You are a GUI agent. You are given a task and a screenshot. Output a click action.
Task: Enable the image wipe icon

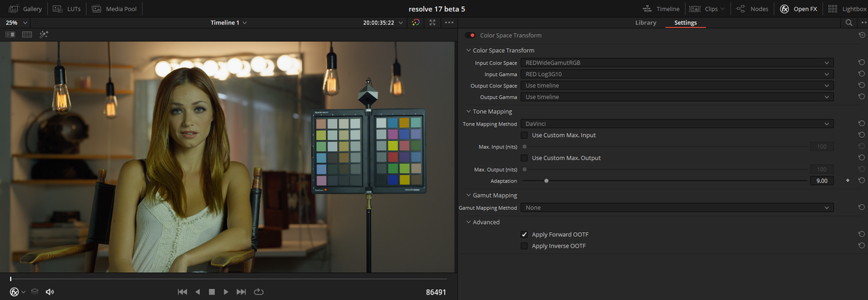(10, 35)
